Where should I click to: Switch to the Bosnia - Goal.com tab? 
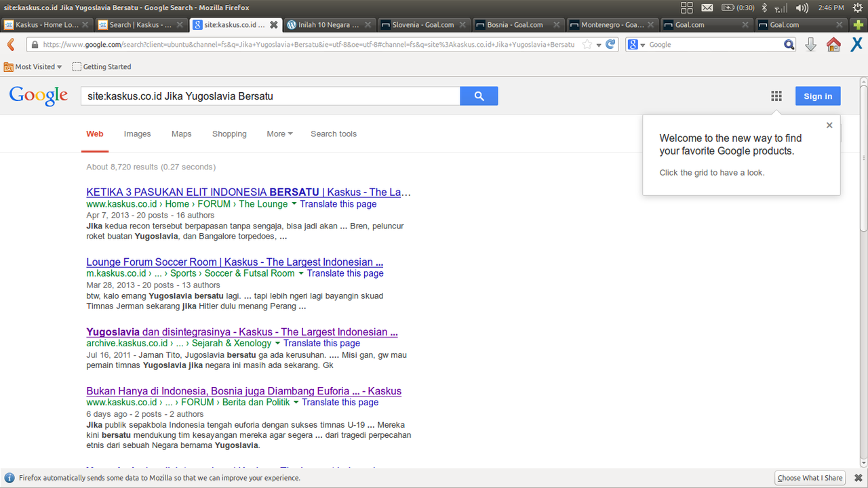pyautogui.click(x=517, y=25)
